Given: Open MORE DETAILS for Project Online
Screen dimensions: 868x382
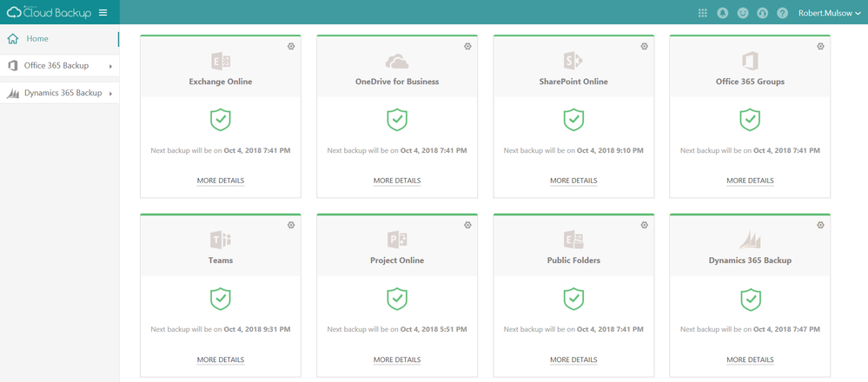Looking at the screenshot, I should click(397, 359).
